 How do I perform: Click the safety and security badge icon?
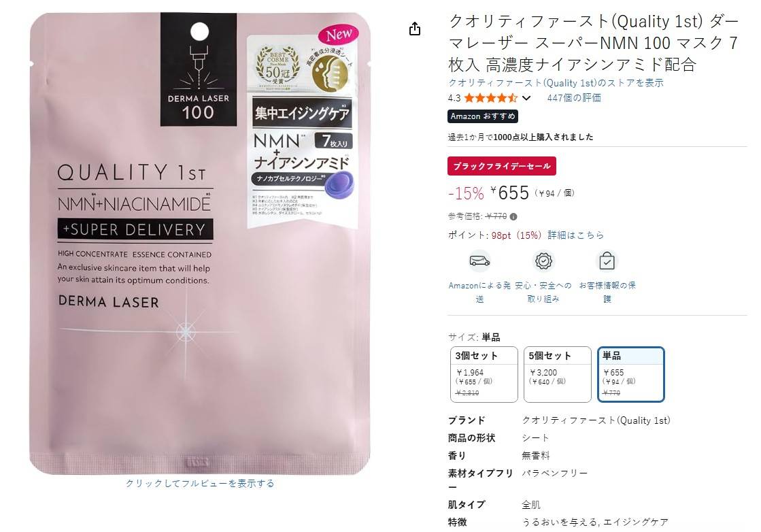coord(543,261)
